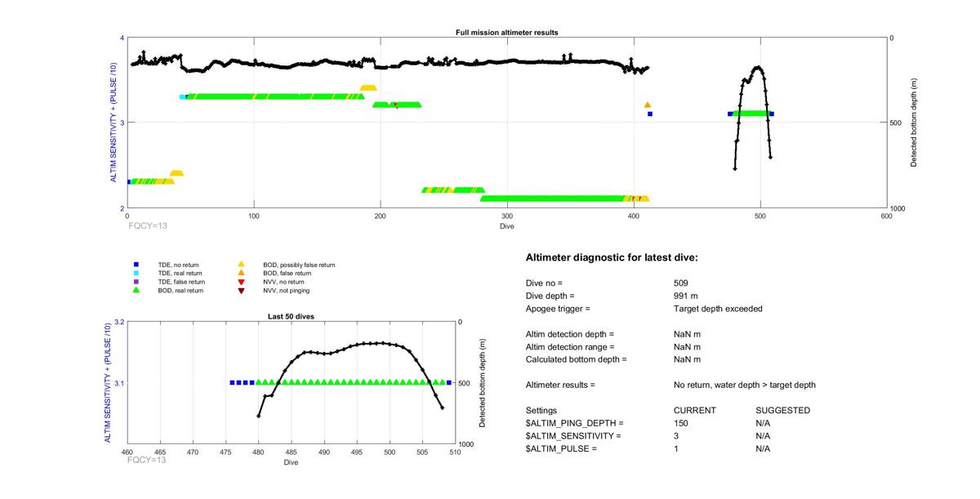Click the green BOD real return legend triangle
The height and width of the screenshot is (499, 980).
pyautogui.click(x=136, y=290)
